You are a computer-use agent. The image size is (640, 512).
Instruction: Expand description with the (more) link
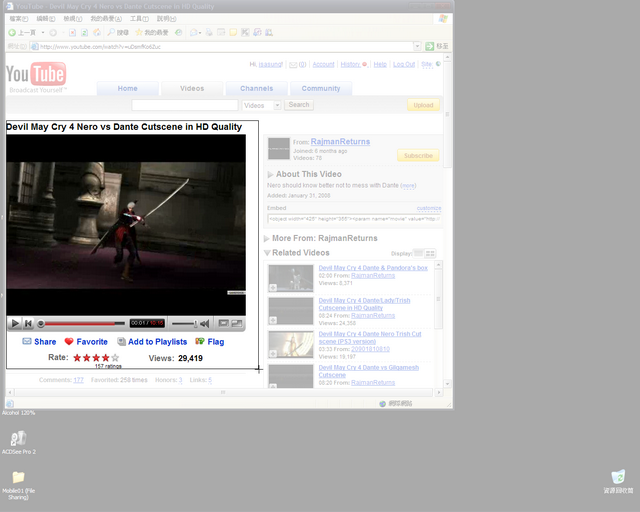[x=408, y=185]
